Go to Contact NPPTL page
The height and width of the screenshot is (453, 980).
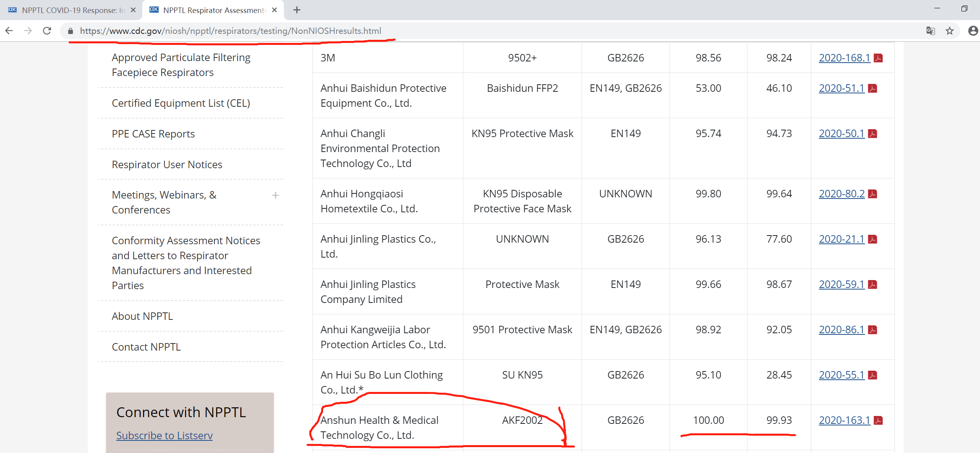coord(146,347)
